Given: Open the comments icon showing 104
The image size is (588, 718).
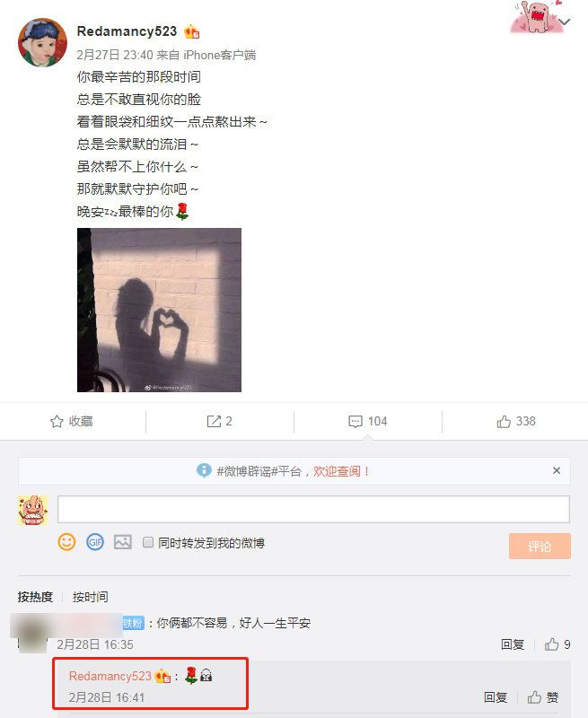Looking at the screenshot, I should point(355,421).
